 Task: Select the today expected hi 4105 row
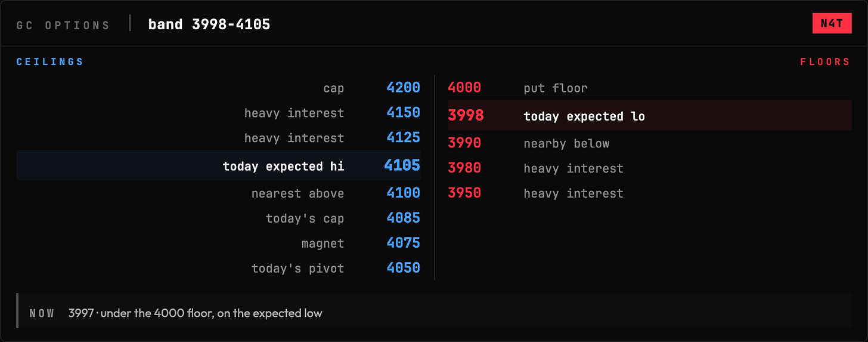tap(219, 165)
